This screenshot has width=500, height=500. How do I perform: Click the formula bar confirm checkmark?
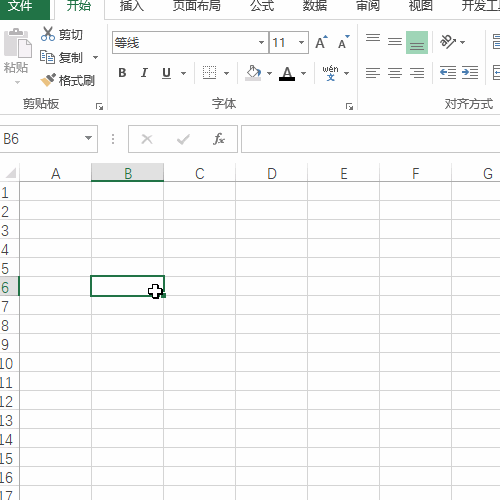point(183,139)
